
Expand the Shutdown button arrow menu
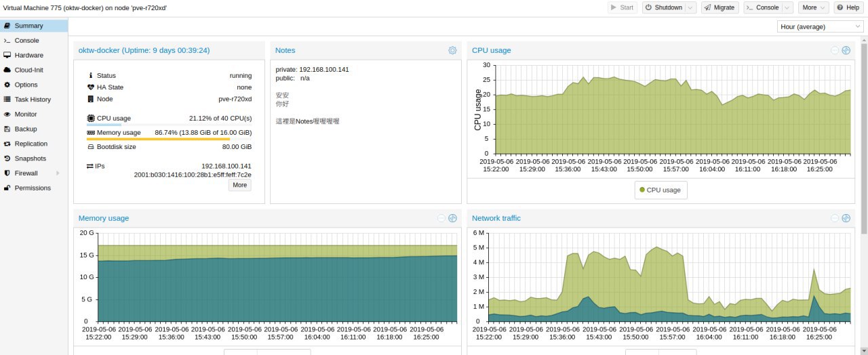690,7
